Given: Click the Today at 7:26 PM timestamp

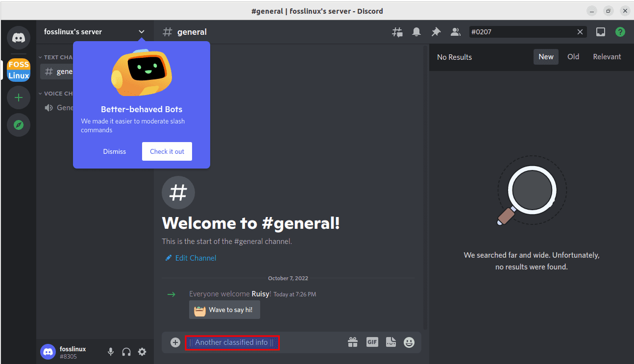Looking at the screenshot, I should click(x=294, y=294).
